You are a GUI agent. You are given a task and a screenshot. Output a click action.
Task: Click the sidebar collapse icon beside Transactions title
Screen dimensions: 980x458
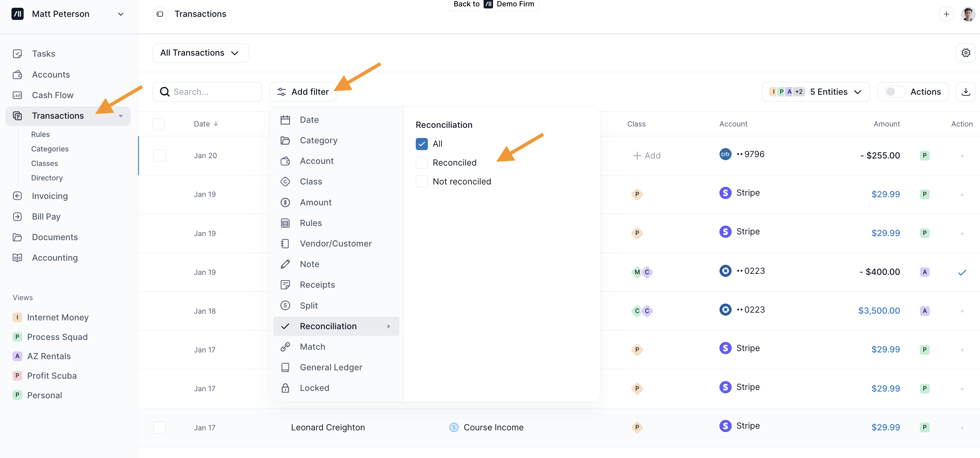160,14
